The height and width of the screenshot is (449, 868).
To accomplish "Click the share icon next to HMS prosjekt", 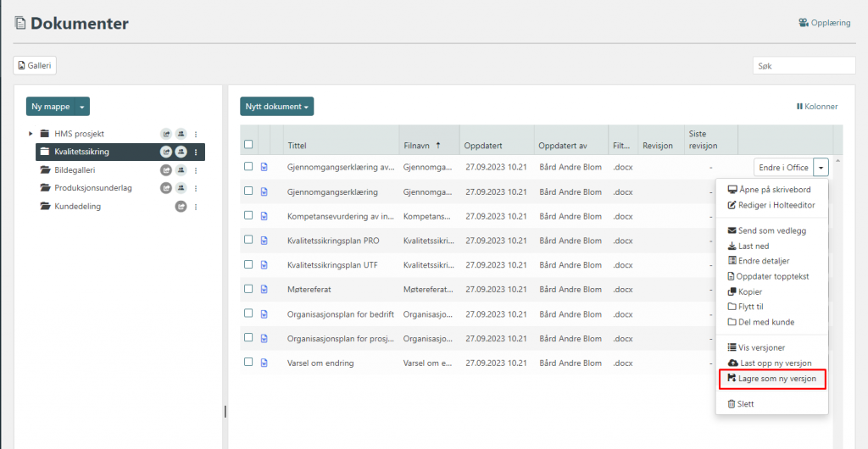I will pyautogui.click(x=166, y=134).
